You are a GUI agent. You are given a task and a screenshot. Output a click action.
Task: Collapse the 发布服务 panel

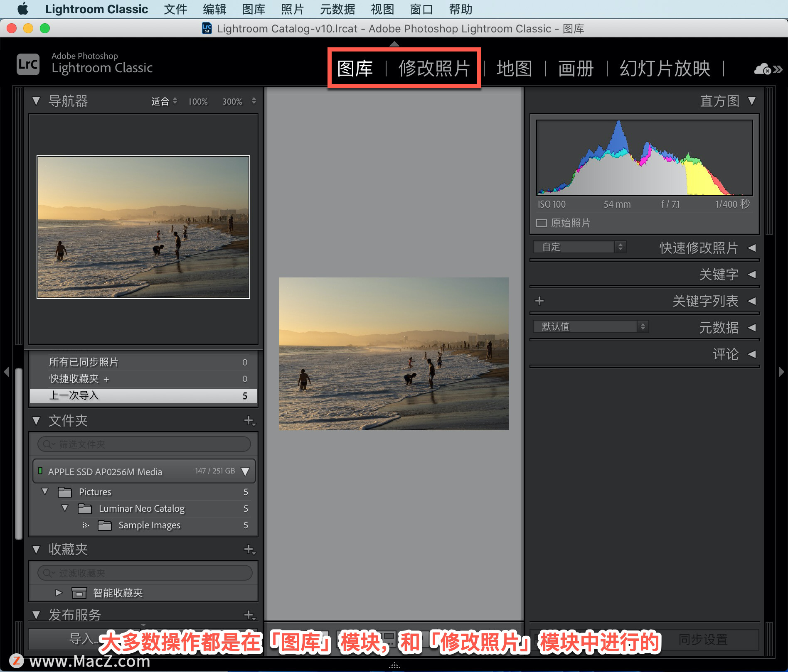click(36, 615)
